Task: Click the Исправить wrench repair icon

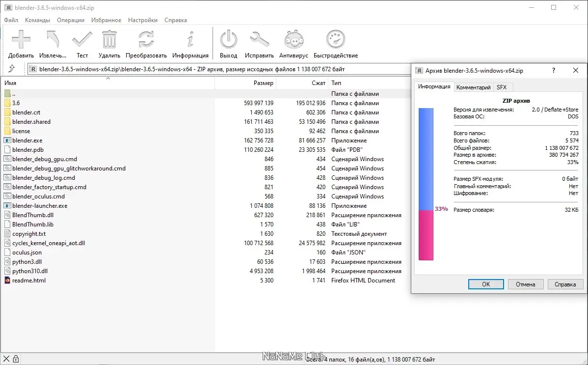Action: 259,39
